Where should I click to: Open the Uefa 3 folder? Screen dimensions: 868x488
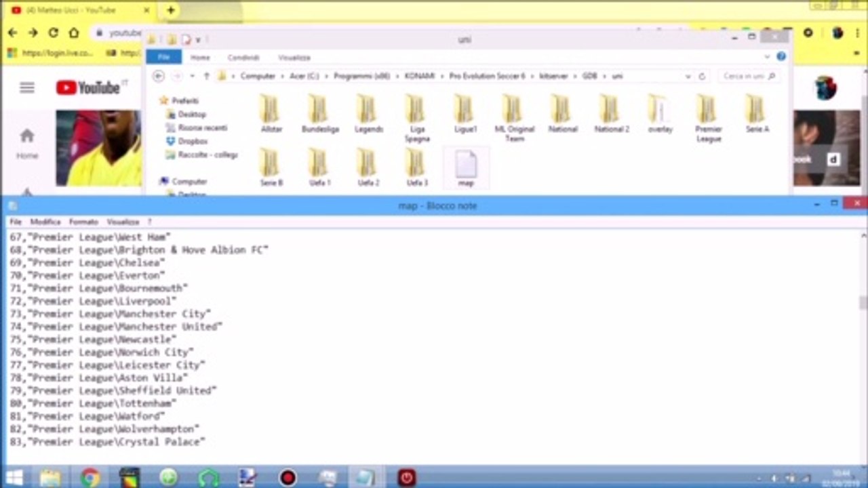[417, 167]
